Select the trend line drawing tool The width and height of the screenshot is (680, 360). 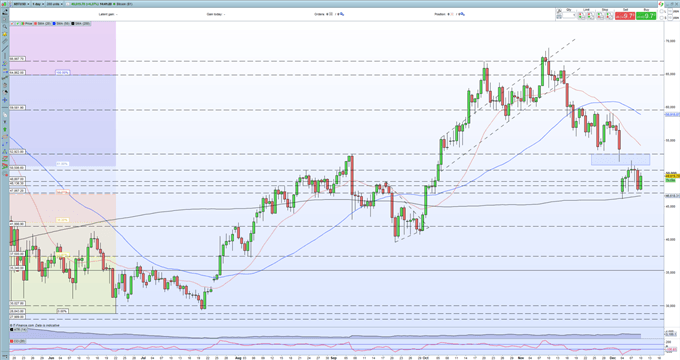(5, 49)
